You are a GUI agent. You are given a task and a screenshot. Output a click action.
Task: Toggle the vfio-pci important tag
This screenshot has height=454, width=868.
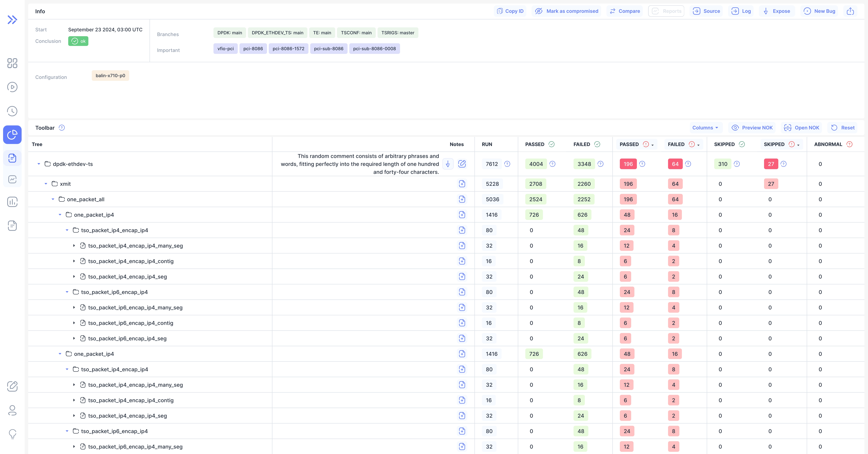pos(225,49)
